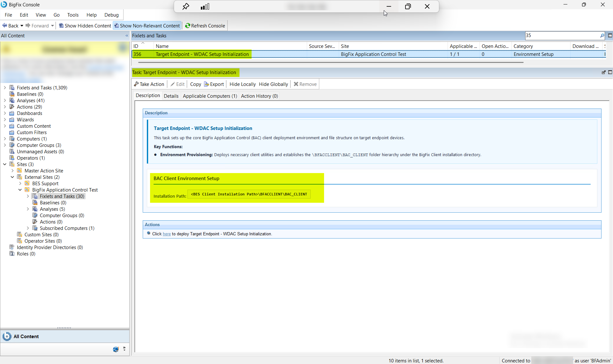This screenshot has width=613, height=364.
Task: Click the 'here' link to deploy task
Action: point(167,234)
